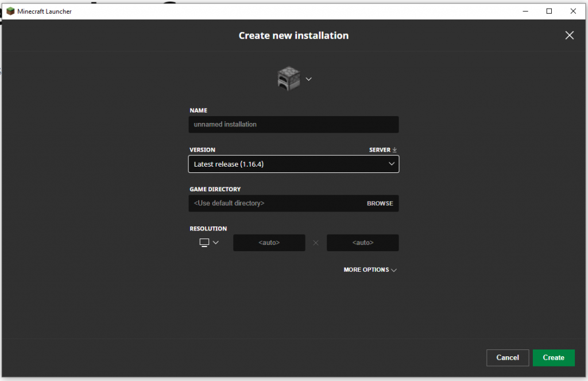Minimize the Minecraft Launcher window
The width and height of the screenshot is (588, 381).
point(525,11)
